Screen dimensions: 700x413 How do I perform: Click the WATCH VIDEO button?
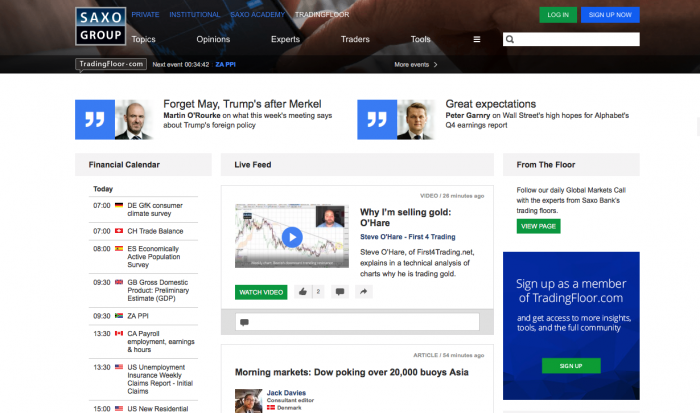(261, 292)
